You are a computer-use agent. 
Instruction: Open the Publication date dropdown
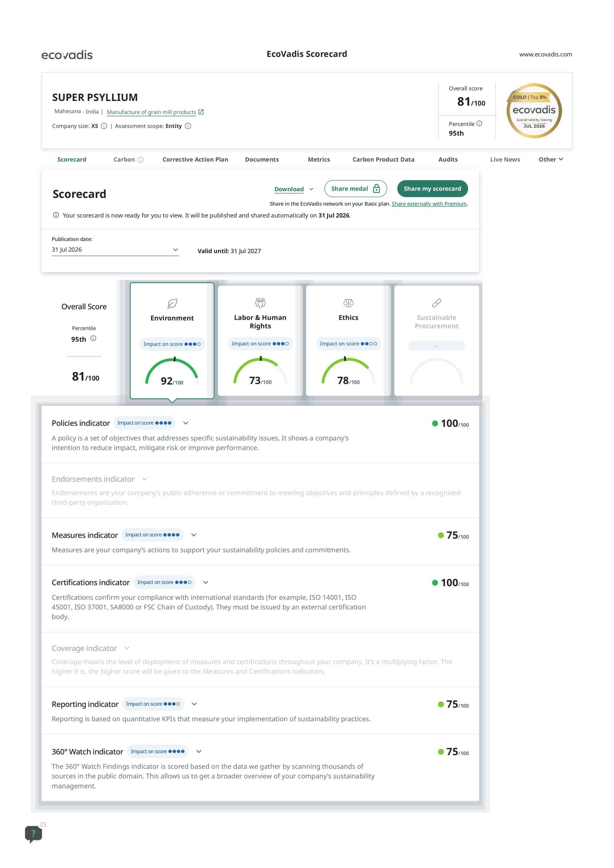115,250
